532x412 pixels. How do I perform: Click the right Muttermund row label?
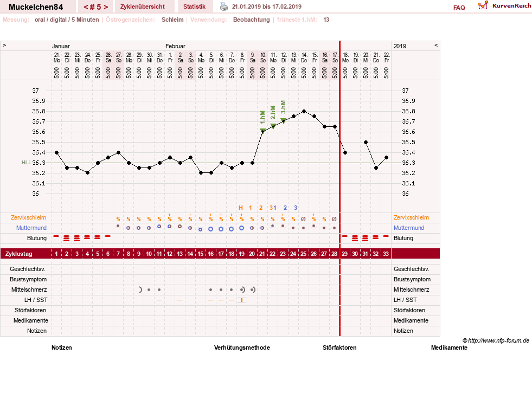[x=409, y=228]
